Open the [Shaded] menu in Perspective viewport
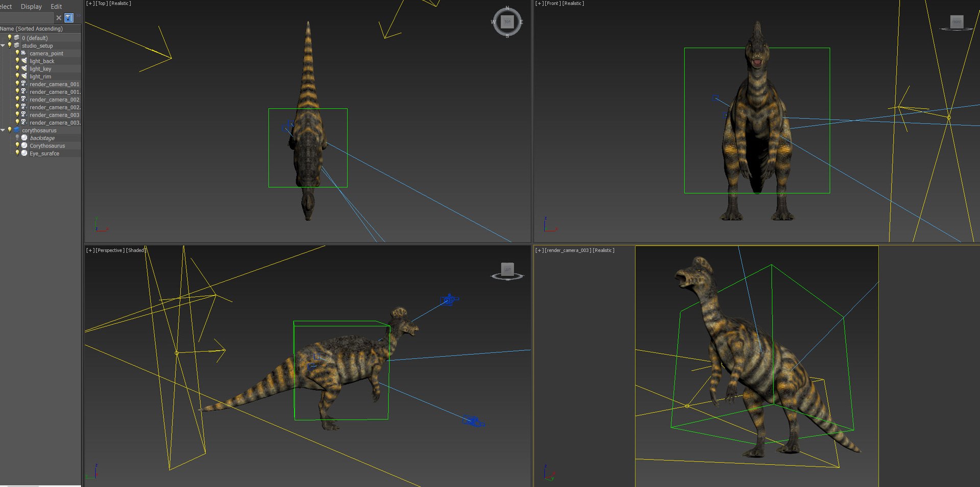The height and width of the screenshot is (487, 980). coord(136,250)
